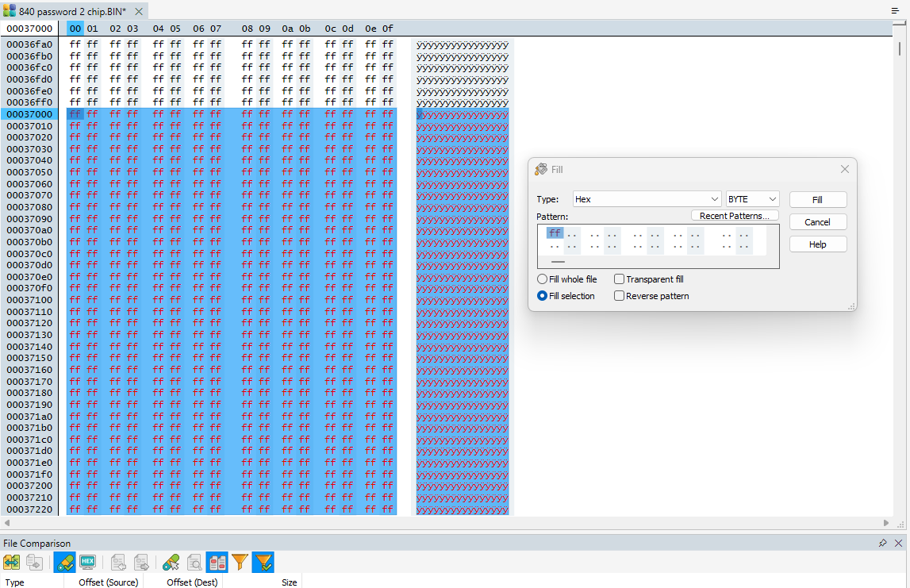Viewport: 910px width, 588px height.
Task: Click the document magnifier search icon
Action: coord(194,562)
